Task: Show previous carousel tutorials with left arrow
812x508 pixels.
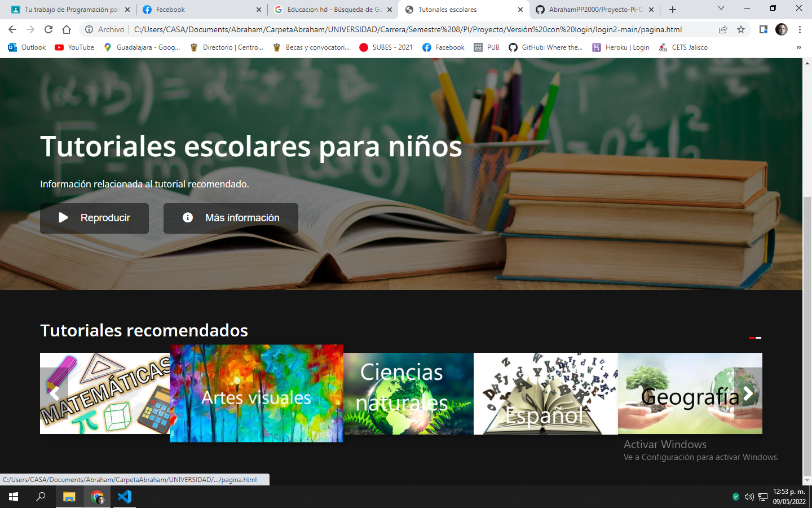Action: 54,393
